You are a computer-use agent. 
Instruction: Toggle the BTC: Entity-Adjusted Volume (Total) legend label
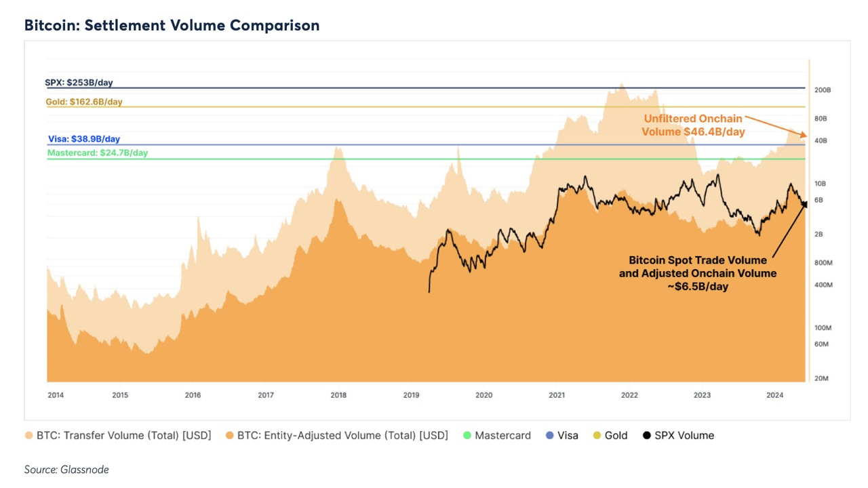[342, 436]
